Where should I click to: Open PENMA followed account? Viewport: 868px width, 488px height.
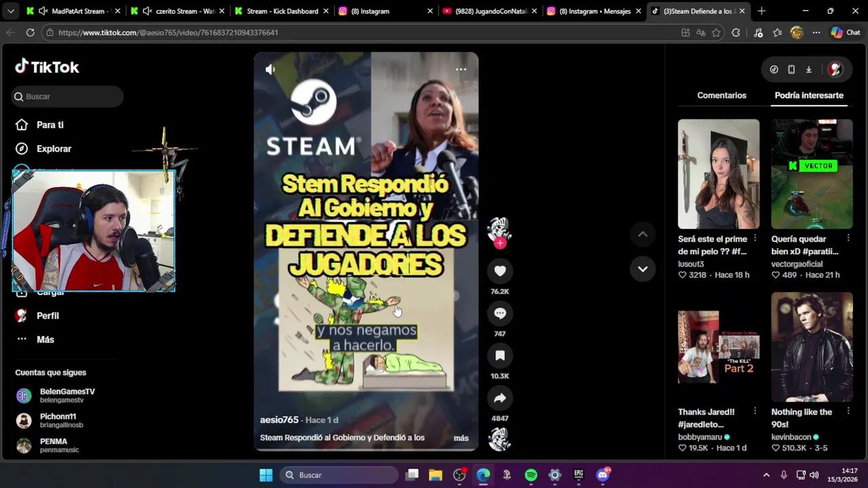(47, 445)
